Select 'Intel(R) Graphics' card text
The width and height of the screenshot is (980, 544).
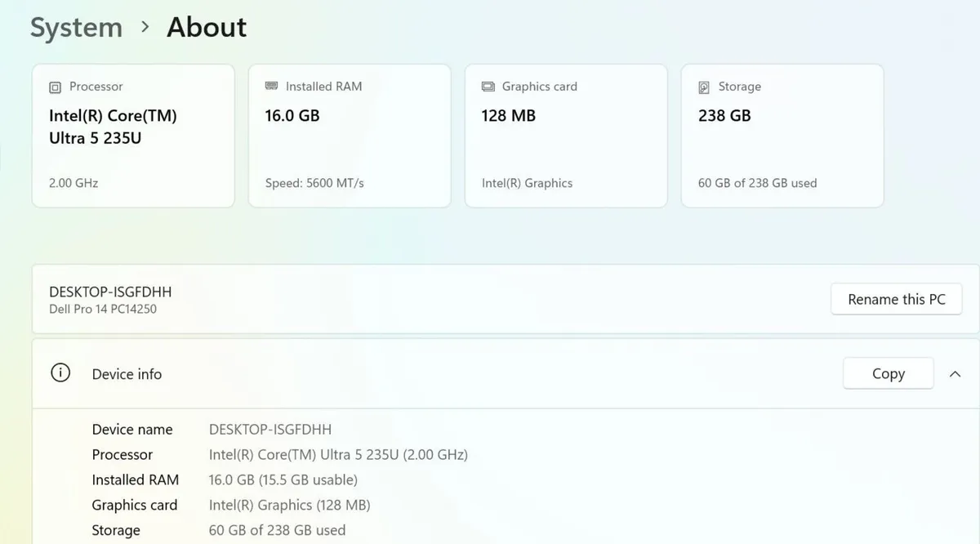coord(527,183)
